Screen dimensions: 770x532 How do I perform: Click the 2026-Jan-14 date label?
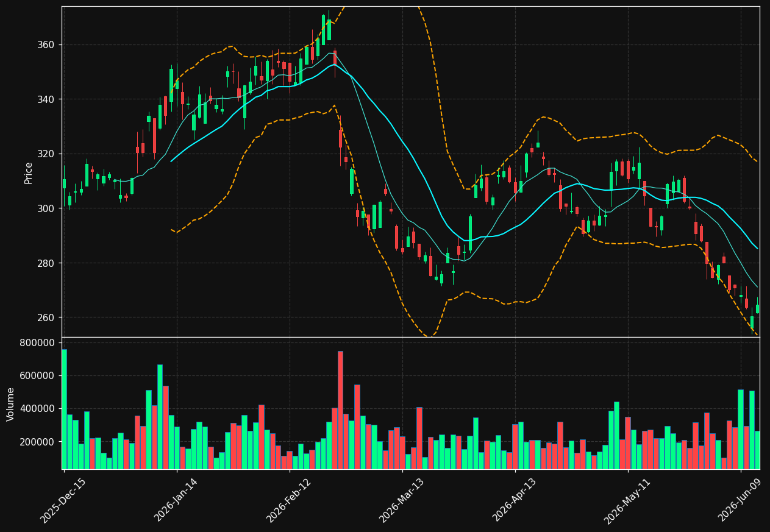click(x=176, y=501)
